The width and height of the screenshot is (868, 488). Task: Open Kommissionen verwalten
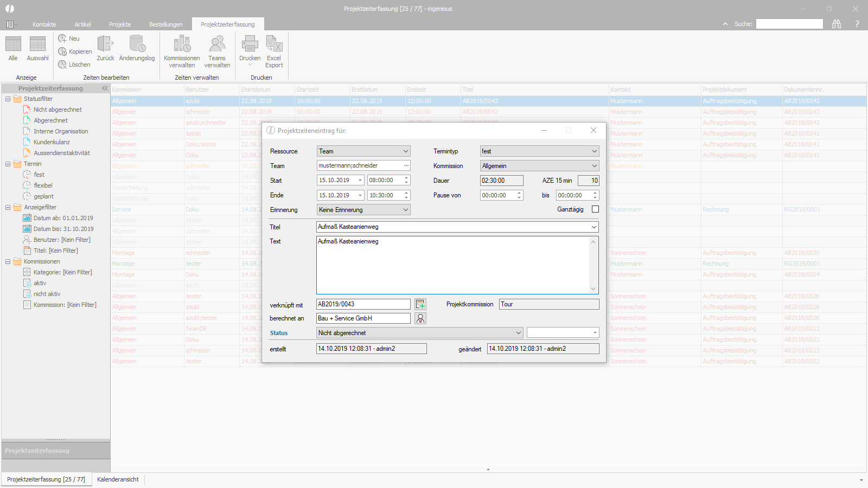[182, 52]
